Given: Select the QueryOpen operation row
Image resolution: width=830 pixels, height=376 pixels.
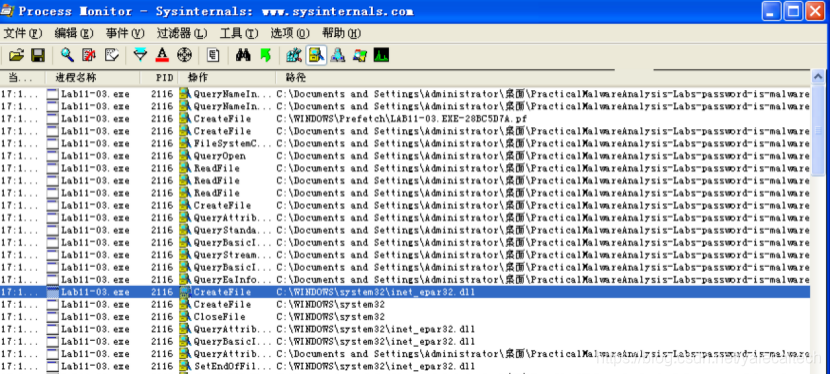Looking at the screenshot, I should point(405,156).
